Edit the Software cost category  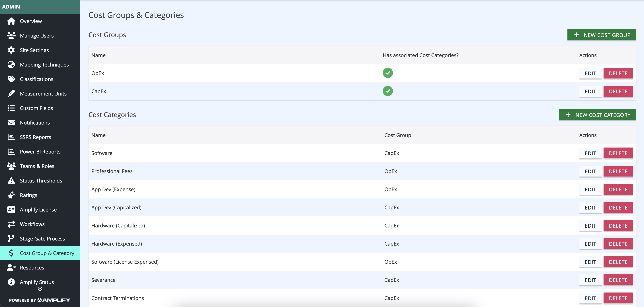(590, 153)
